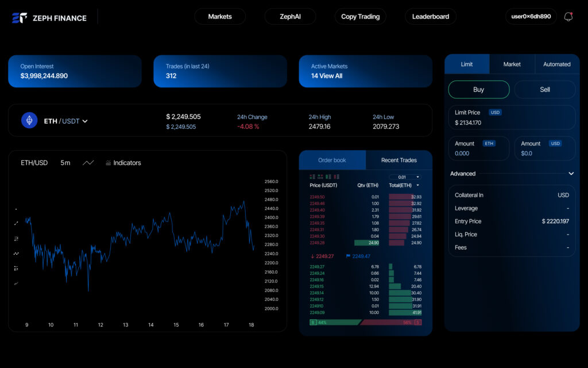Toggle order side to Buy
Viewport: 588px width, 368px height.
click(478, 90)
